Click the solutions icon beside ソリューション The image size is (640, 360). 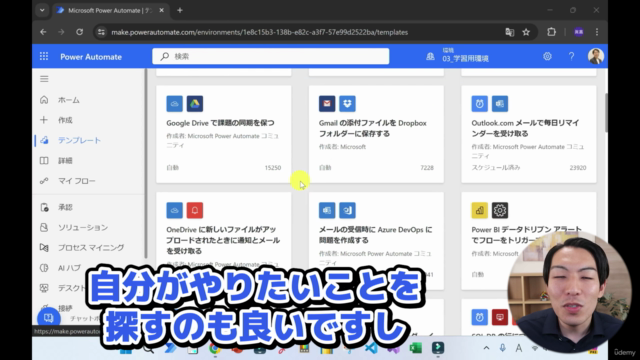tap(44, 227)
